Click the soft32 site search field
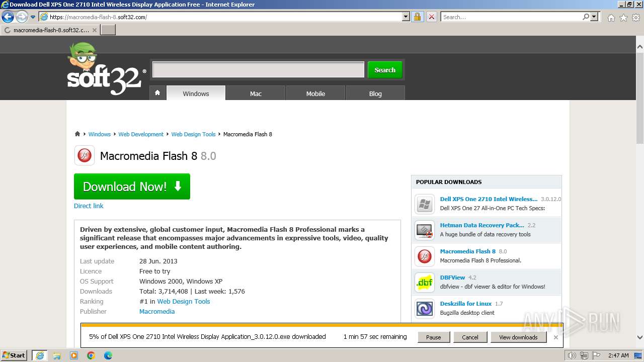644x362 pixels. tap(258, 69)
